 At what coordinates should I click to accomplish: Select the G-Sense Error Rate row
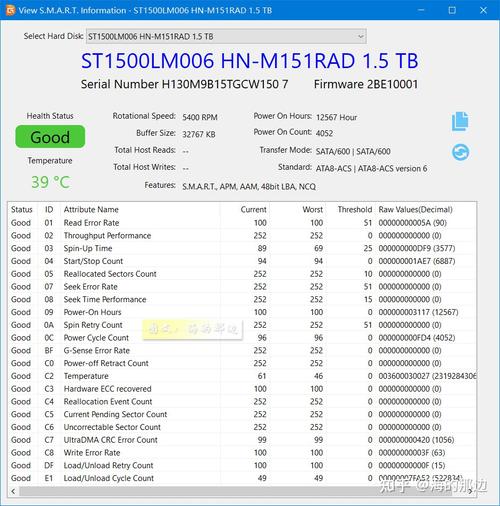242,351
